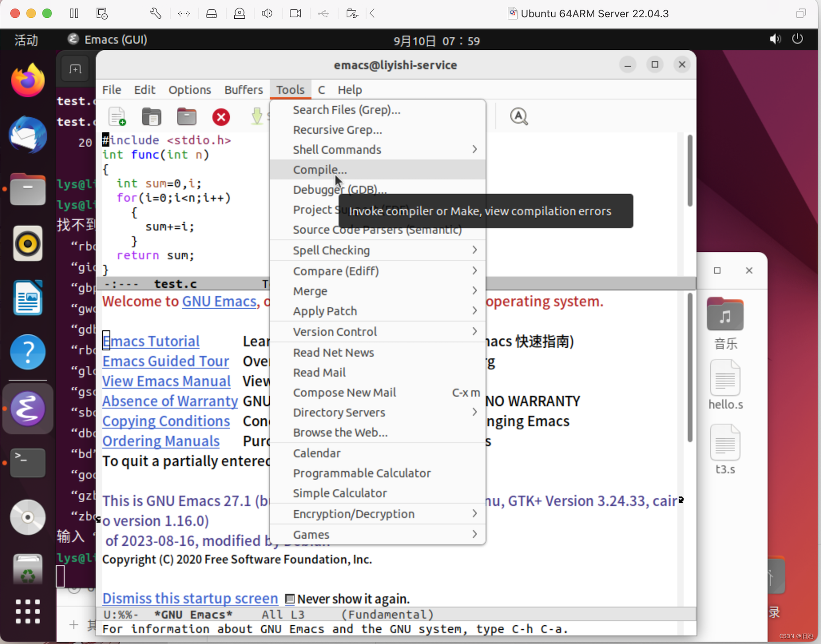Click the Emacs dock icon
Screen dimensions: 821x644
pos(28,409)
